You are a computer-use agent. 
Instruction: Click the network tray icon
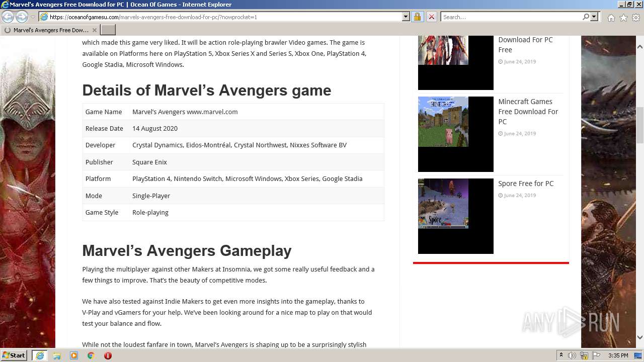click(584, 355)
